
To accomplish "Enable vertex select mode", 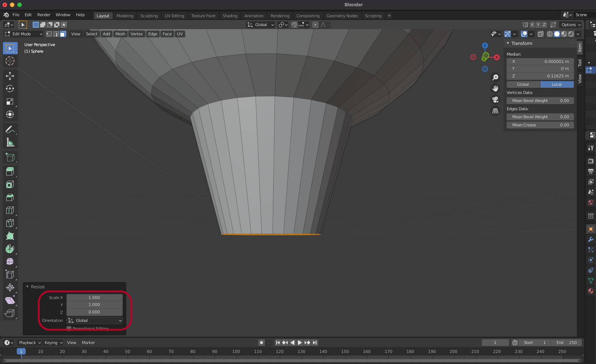I will point(49,34).
